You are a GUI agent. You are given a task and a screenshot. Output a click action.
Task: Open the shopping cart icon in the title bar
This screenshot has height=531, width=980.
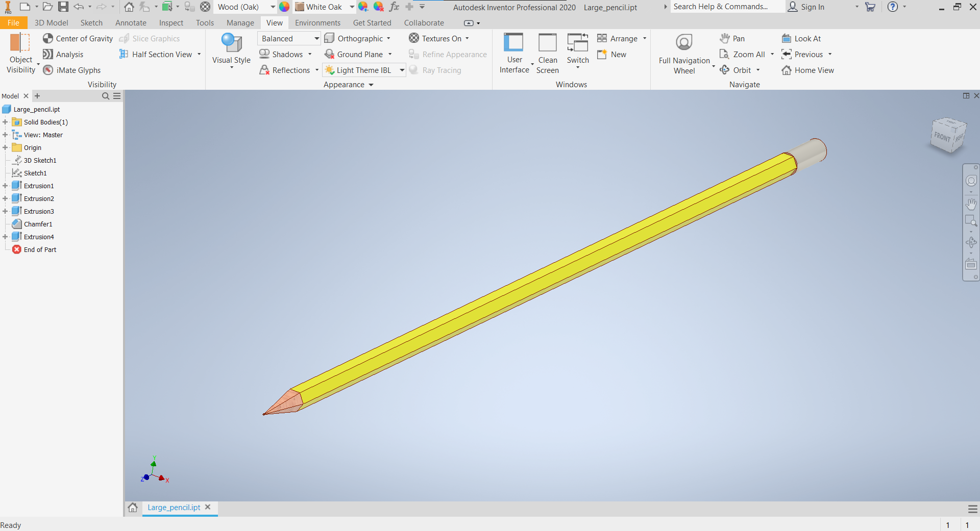point(870,7)
